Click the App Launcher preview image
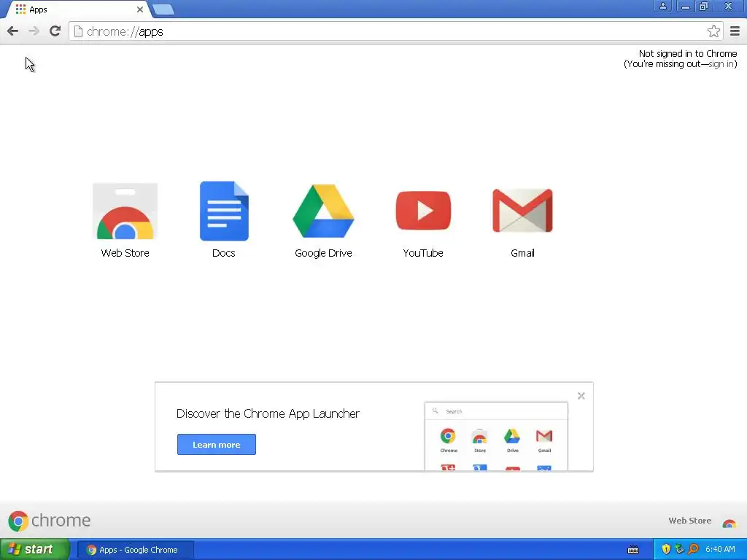Image resolution: width=747 pixels, height=560 pixels. [x=496, y=436]
